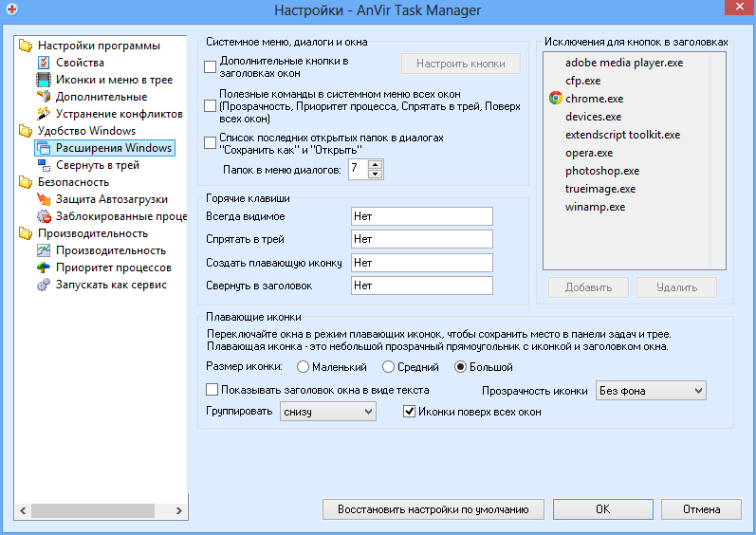Click the tree's horizontal scrollbar thumb

click(93, 510)
